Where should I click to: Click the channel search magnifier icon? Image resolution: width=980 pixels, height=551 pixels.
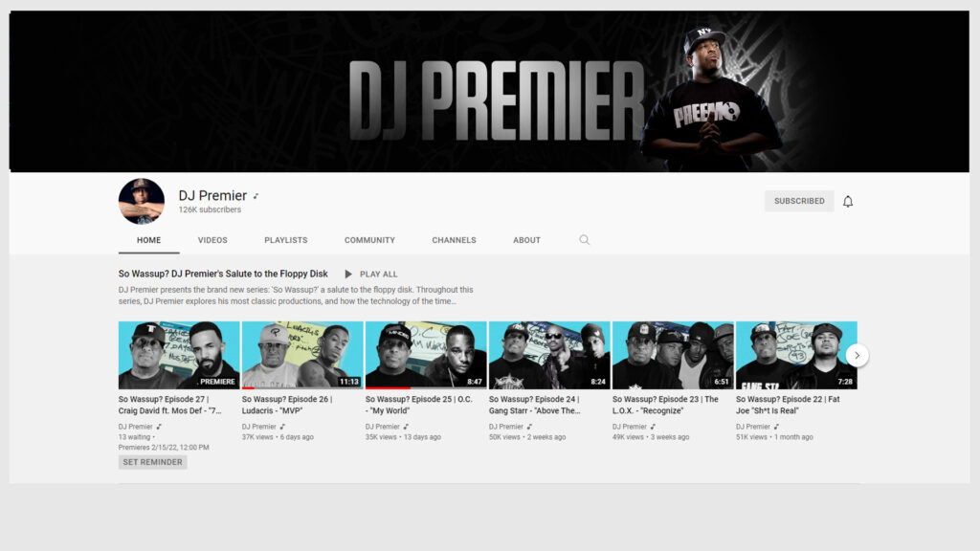click(x=585, y=240)
